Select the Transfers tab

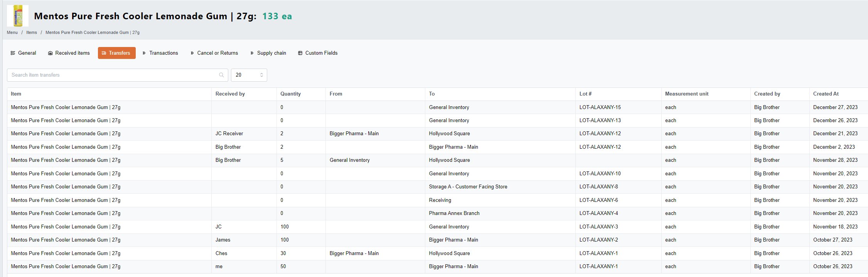tap(116, 53)
